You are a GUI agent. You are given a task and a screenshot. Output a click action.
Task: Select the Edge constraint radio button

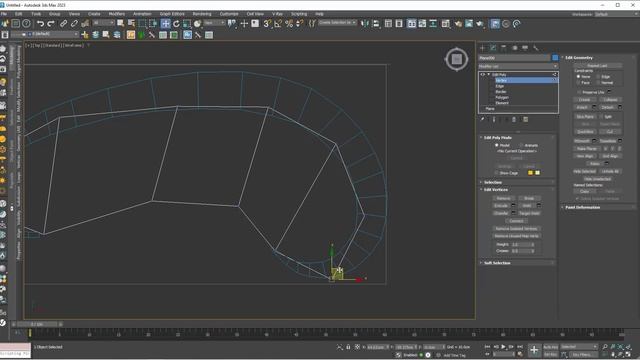598,76
